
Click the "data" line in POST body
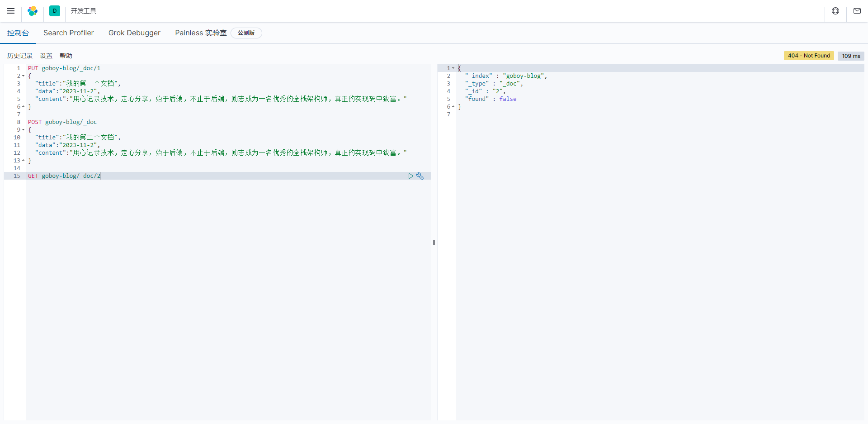(67, 145)
